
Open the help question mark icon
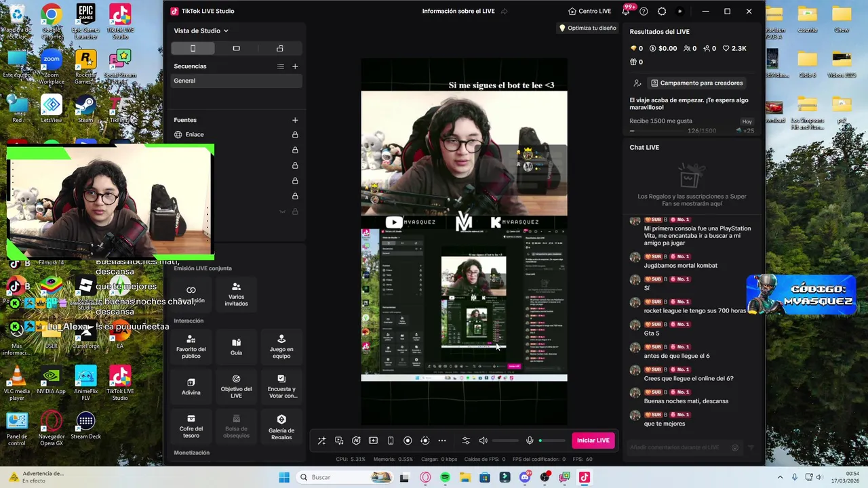644,11
